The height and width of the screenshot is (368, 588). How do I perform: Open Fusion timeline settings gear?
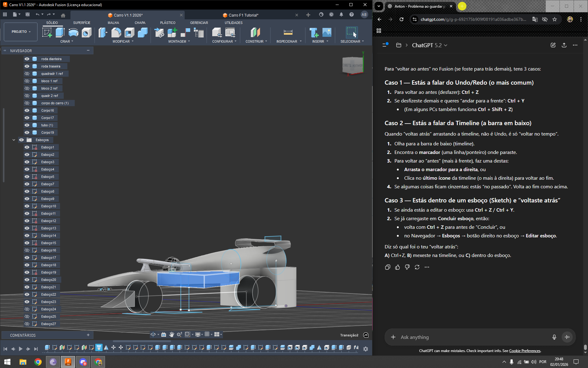366,349
